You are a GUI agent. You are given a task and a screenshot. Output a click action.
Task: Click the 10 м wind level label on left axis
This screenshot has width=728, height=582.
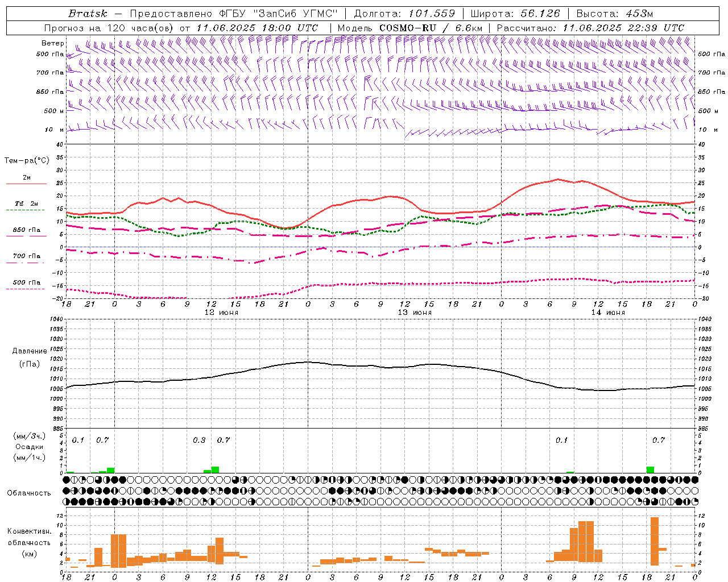tap(55, 130)
